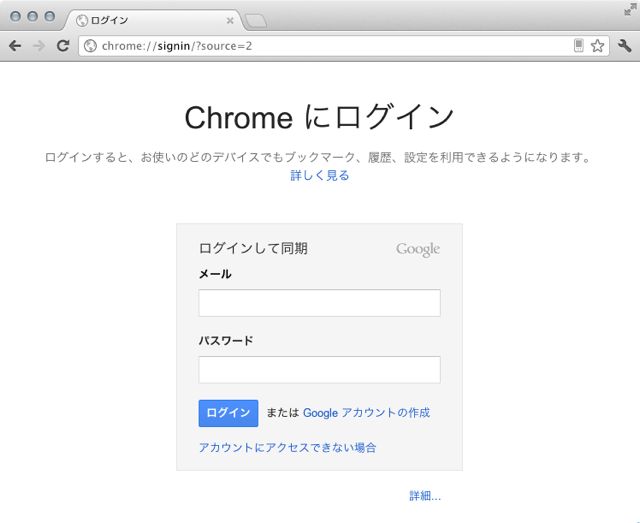
Task: Click the globe icon in address bar
Action: click(x=90, y=46)
